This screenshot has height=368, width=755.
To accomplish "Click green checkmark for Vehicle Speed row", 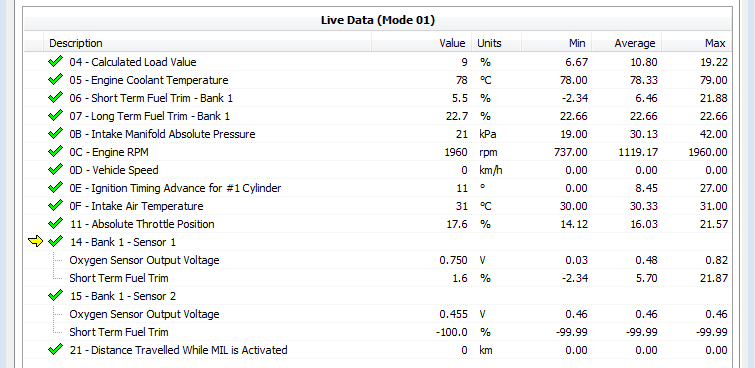I will pyautogui.click(x=55, y=169).
